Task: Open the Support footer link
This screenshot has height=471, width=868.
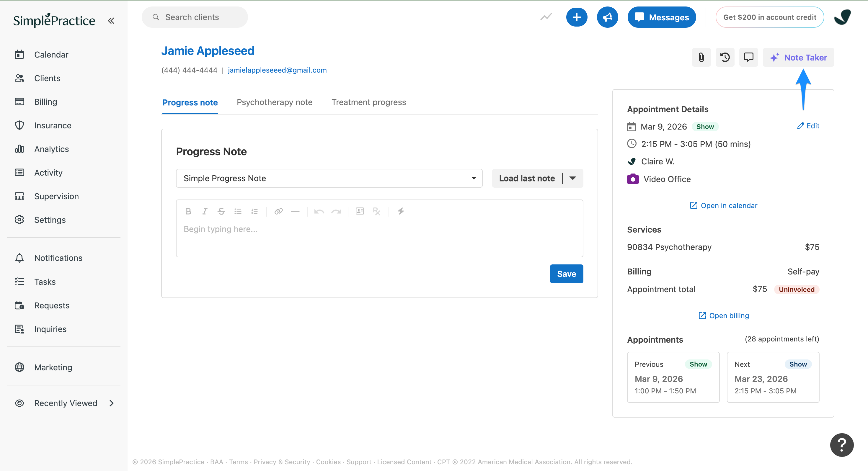Action: [358, 462]
